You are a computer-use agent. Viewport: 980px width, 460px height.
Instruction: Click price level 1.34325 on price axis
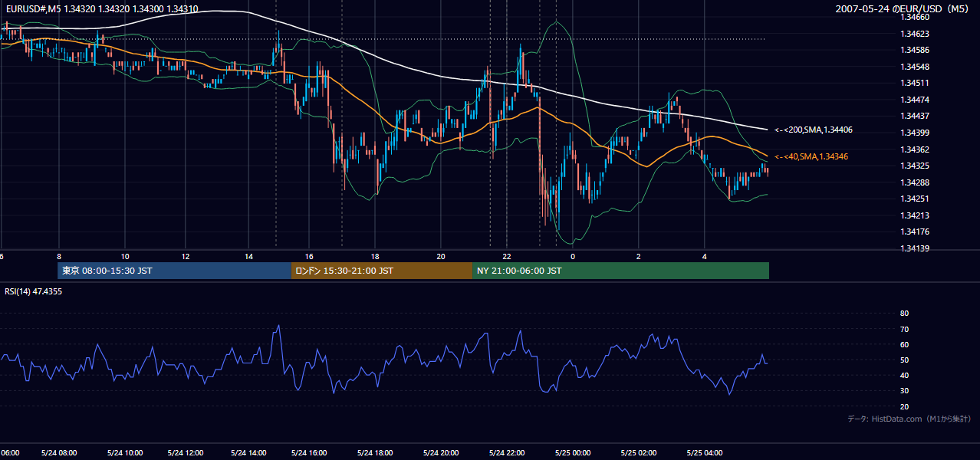coord(916,166)
